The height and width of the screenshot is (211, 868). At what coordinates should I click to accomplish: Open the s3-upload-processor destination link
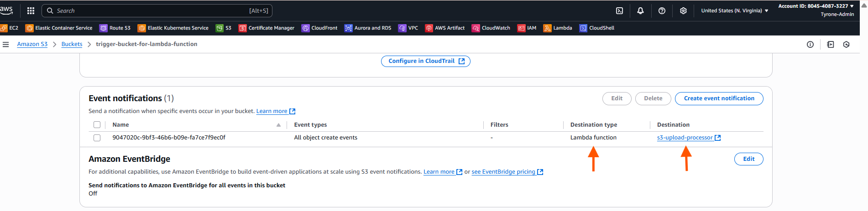(x=685, y=138)
